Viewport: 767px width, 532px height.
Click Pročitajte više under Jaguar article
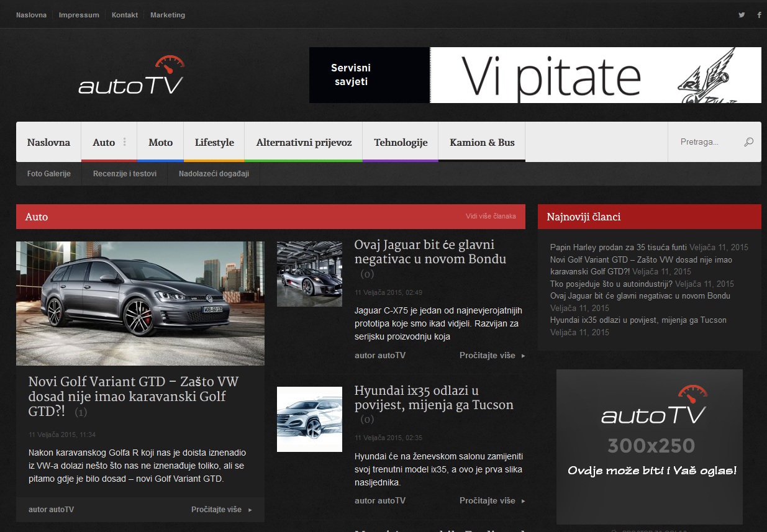[x=488, y=356]
